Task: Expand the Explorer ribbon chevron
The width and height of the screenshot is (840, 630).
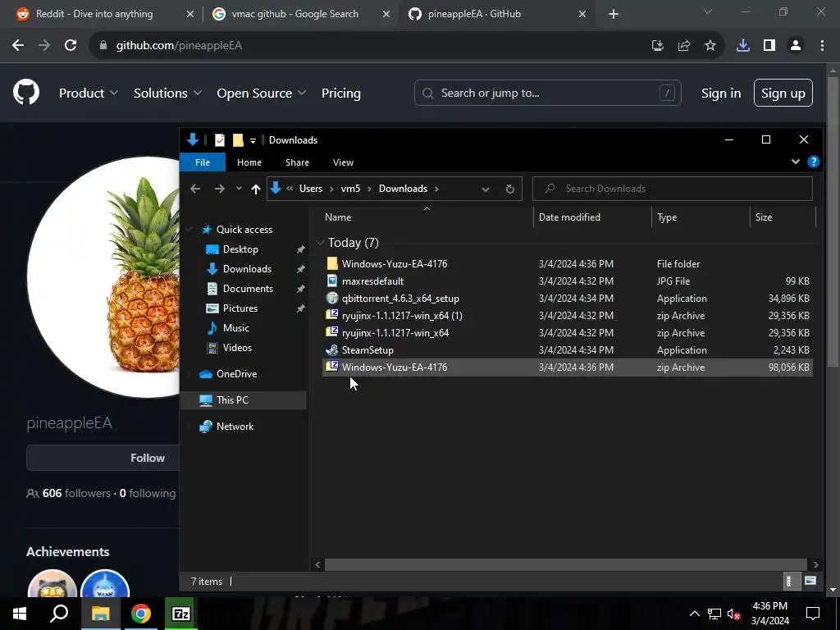Action: (x=795, y=162)
